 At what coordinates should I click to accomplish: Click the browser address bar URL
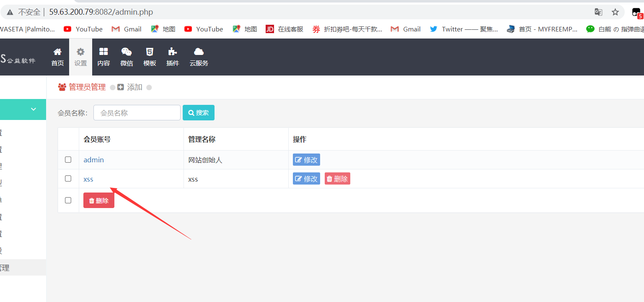coord(101,12)
